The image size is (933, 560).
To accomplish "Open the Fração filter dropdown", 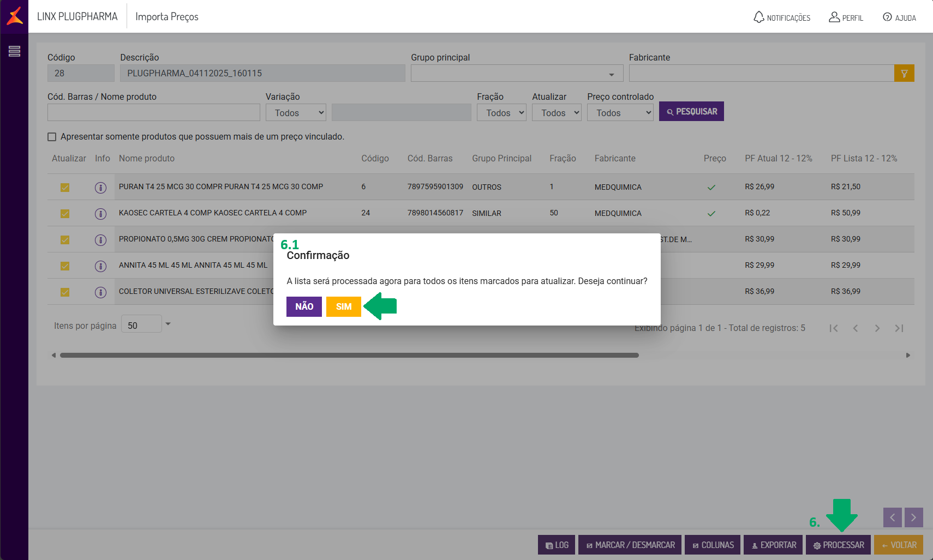I will pos(501,113).
